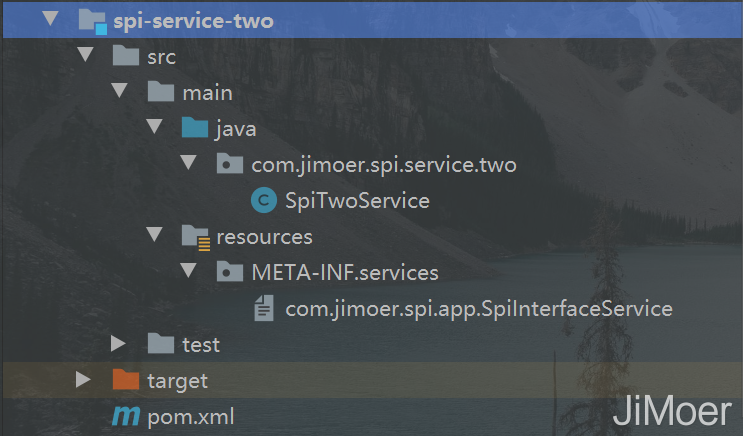Select the main folder label
This screenshot has height=436, width=743.
pos(207,92)
